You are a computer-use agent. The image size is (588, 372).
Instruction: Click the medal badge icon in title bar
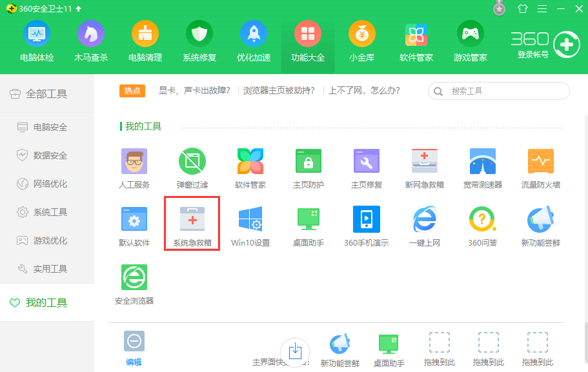click(x=499, y=8)
